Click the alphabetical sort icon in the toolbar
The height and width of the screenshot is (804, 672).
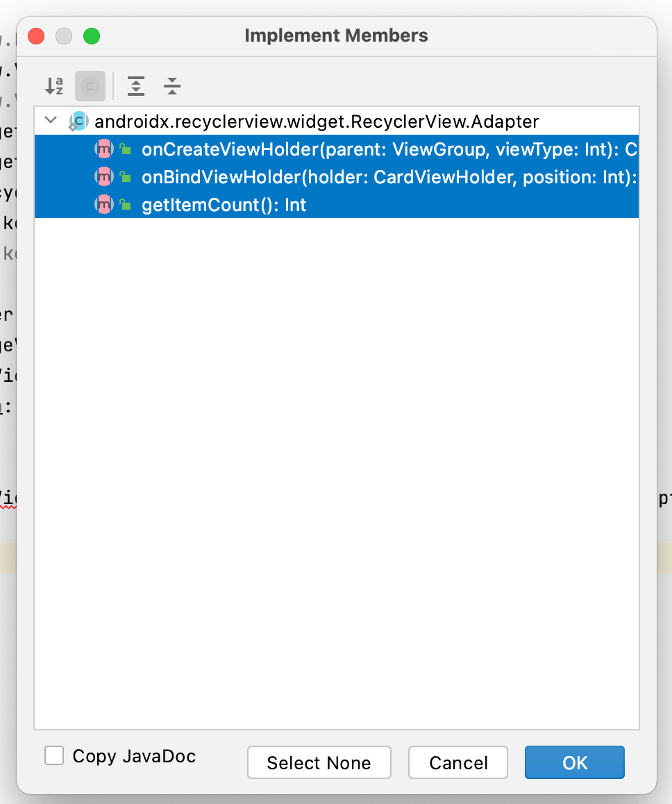[x=54, y=86]
